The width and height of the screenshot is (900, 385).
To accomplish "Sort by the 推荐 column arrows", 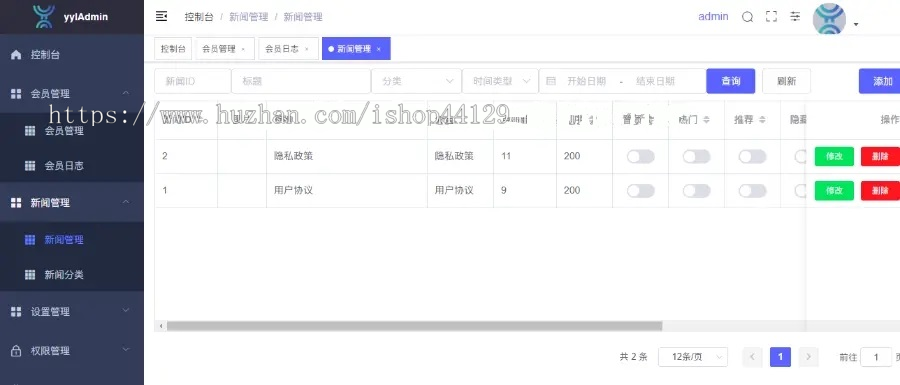I will point(762,119).
